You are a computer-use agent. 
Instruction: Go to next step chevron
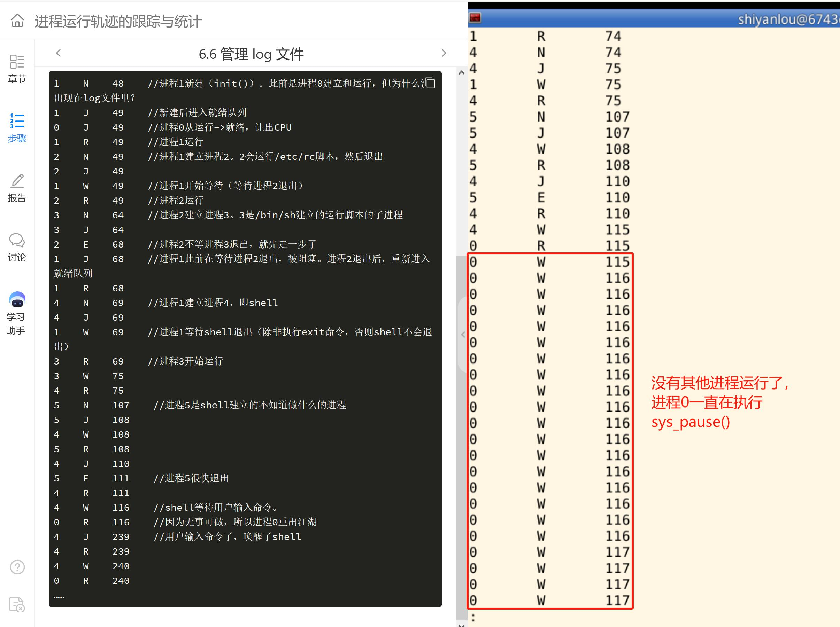coord(444,53)
